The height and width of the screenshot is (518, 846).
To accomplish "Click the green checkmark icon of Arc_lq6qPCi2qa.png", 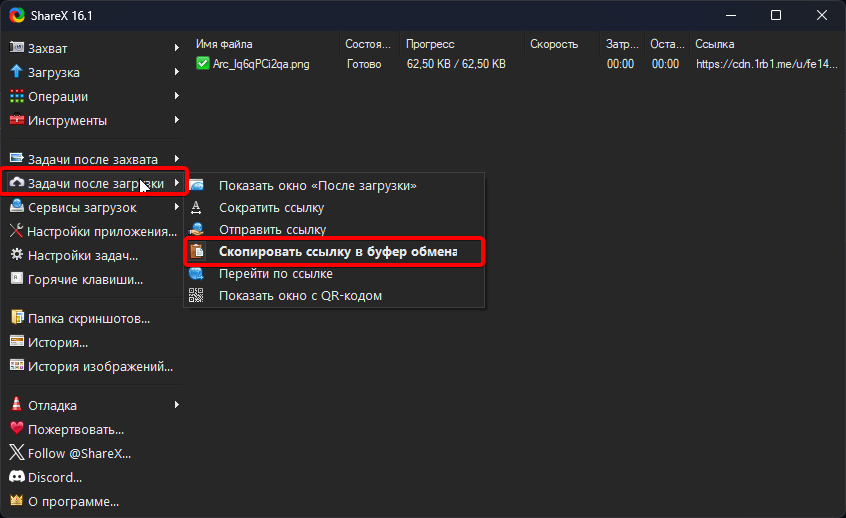I will coord(203,63).
